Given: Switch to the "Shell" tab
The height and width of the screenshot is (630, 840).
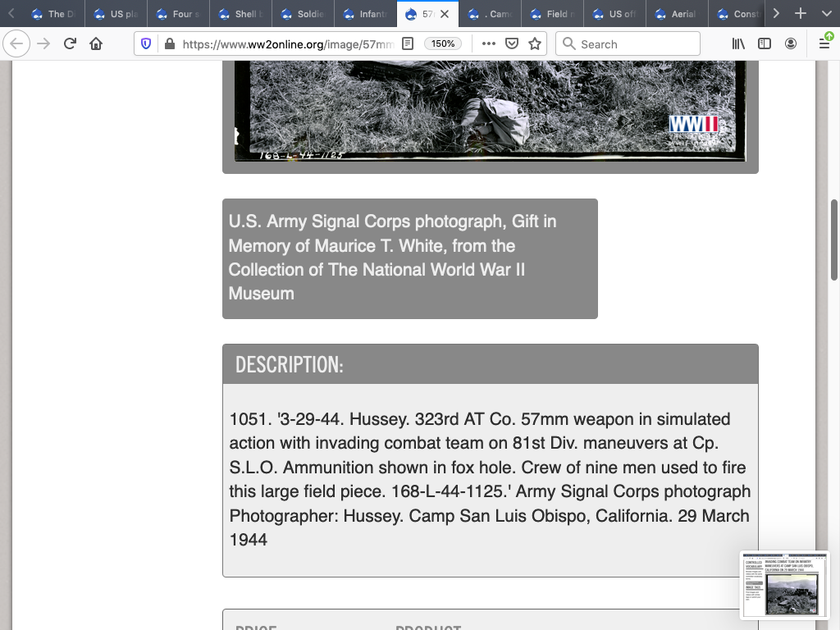Looking at the screenshot, I should [x=240, y=14].
